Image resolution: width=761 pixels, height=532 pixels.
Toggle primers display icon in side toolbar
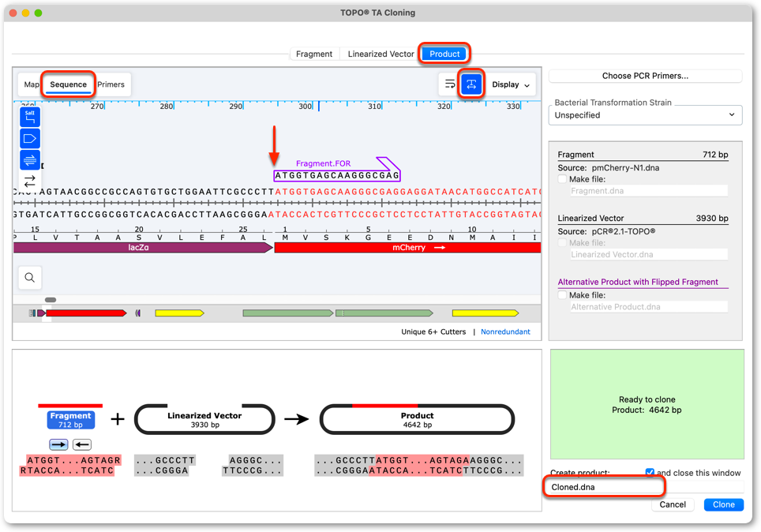pos(30,159)
